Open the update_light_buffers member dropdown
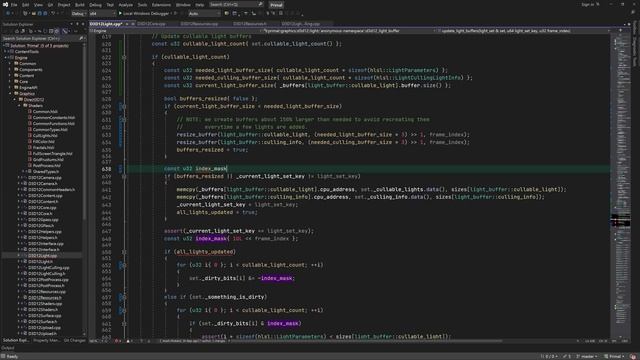 tap(523, 31)
